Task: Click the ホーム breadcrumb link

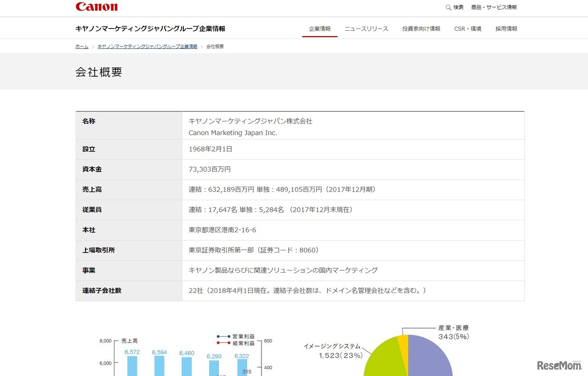Action: coord(82,46)
